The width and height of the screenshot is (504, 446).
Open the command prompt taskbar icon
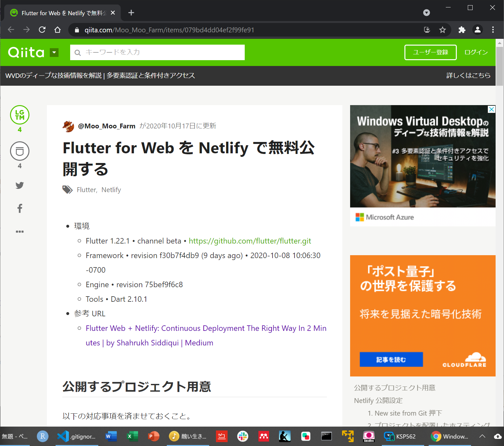click(327, 437)
